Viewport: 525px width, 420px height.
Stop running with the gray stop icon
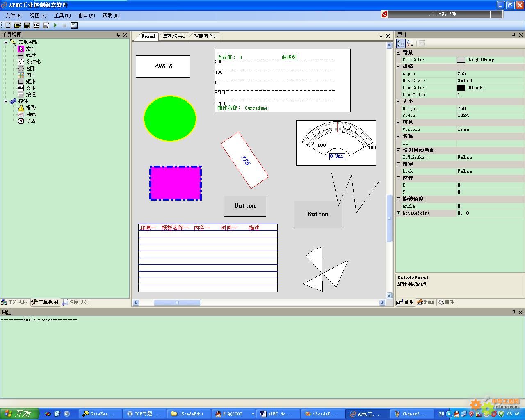tap(64, 25)
